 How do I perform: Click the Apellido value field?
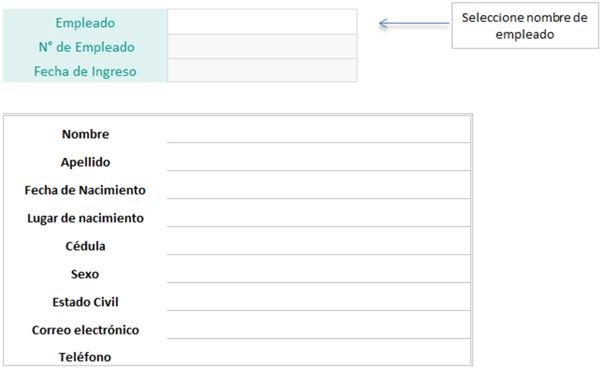pos(319,157)
